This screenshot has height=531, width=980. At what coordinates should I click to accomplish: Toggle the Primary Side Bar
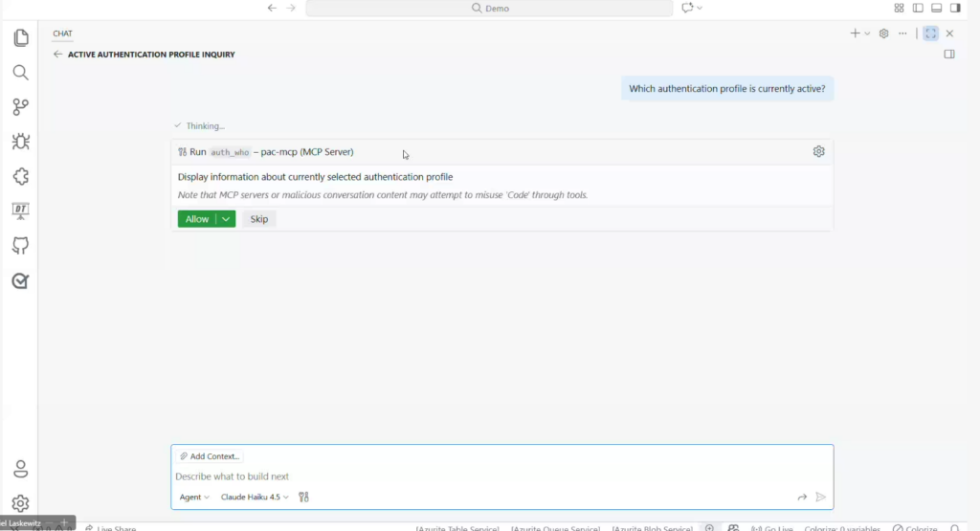click(918, 8)
